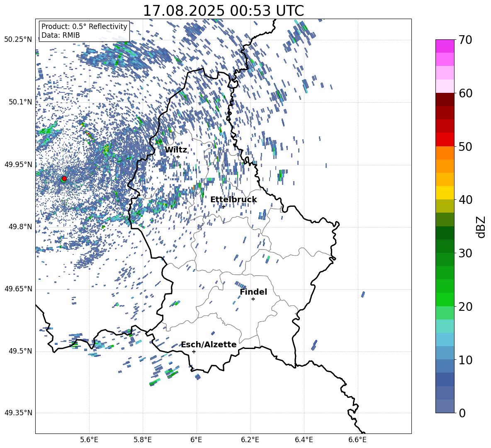Click the colorbar tick label '40'
Viewport: 491px width, 448px height.
tap(466, 200)
